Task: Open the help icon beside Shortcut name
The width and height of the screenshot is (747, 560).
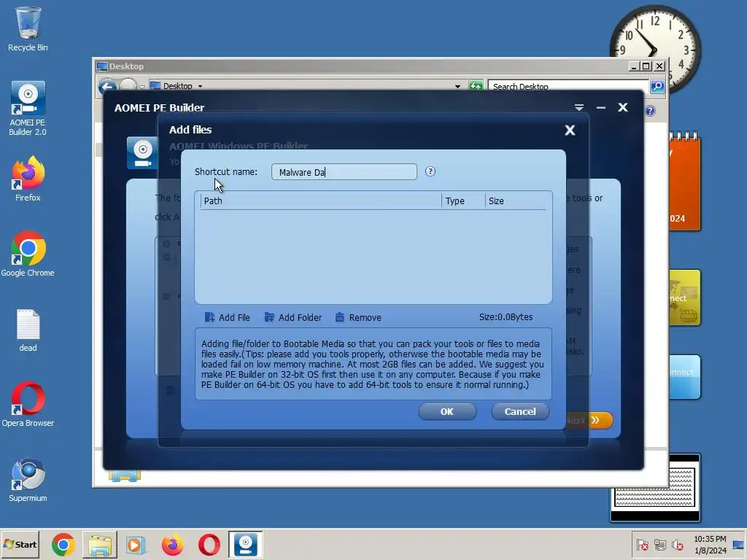Action: [x=430, y=171]
